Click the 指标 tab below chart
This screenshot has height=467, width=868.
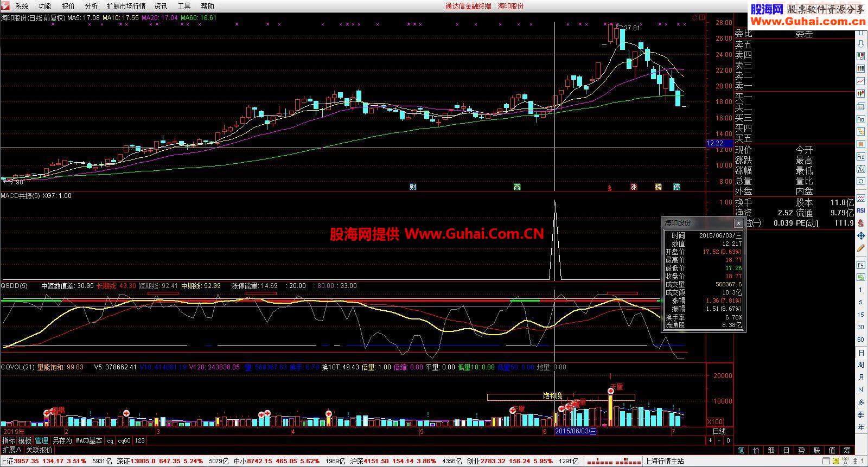[9, 440]
